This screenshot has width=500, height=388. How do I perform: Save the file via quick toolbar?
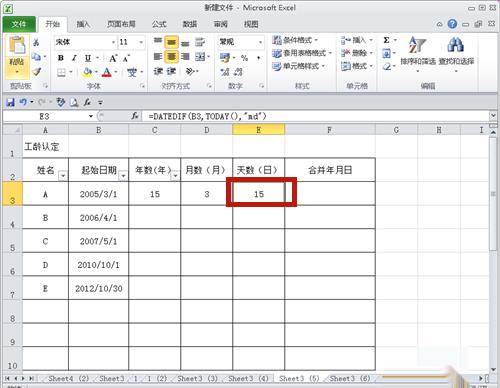coord(10,102)
